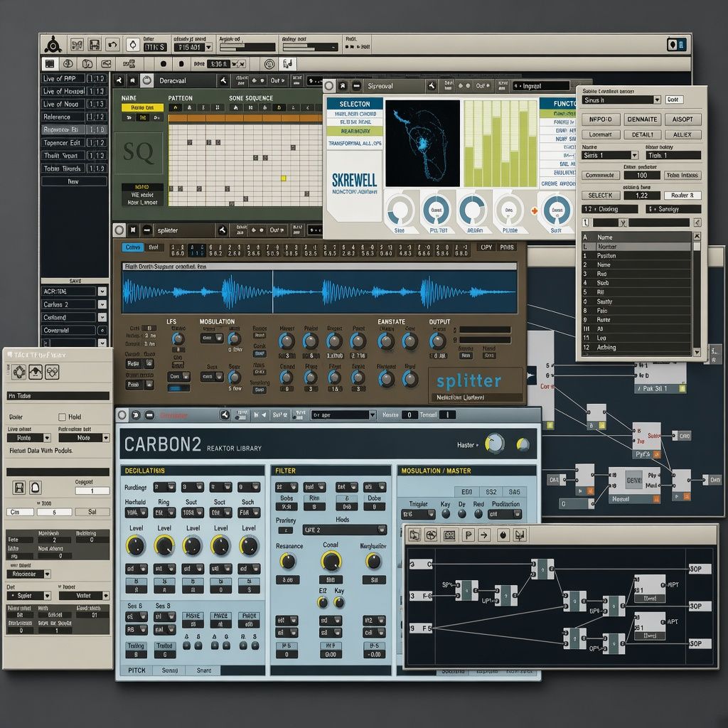Viewport: 728px width, 728px height.
Task: Click first icon in lower structure window toolbar
Action: (414, 535)
